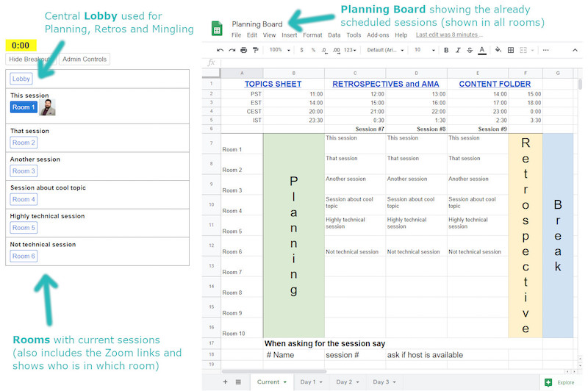The image size is (588, 391).
Task: Click the undo arrow in the toolbar
Action: tap(220, 50)
